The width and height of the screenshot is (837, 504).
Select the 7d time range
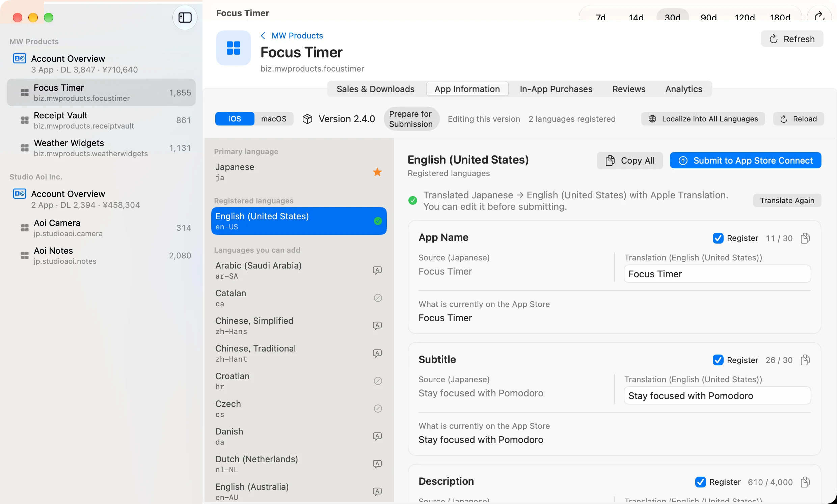click(601, 17)
